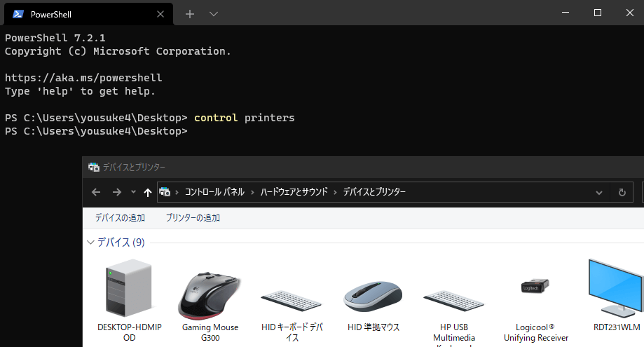Minimize the PowerShell terminal window
644x347 pixels.
tap(566, 13)
